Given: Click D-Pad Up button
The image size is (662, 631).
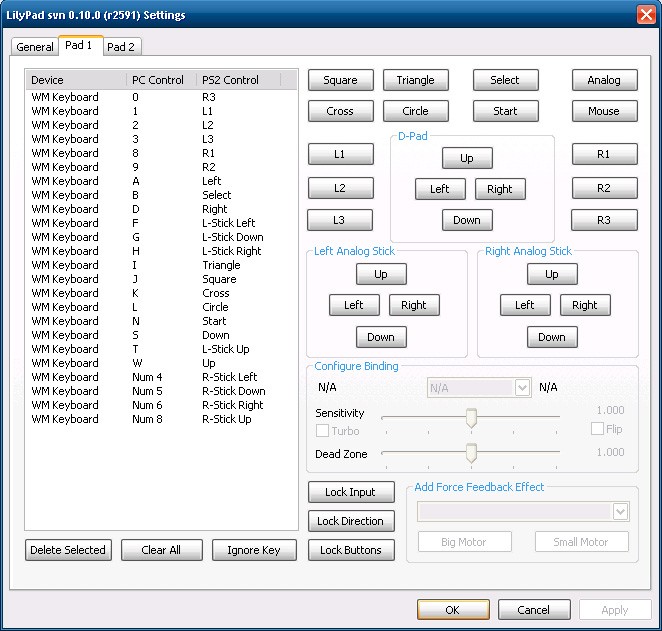Looking at the screenshot, I should (466, 158).
